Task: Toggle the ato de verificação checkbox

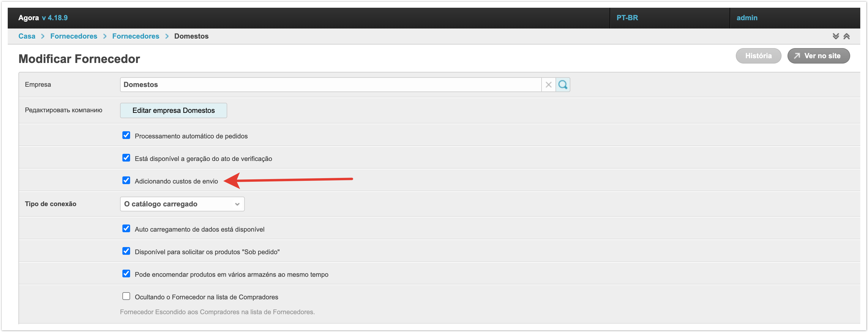Action: pos(126,158)
